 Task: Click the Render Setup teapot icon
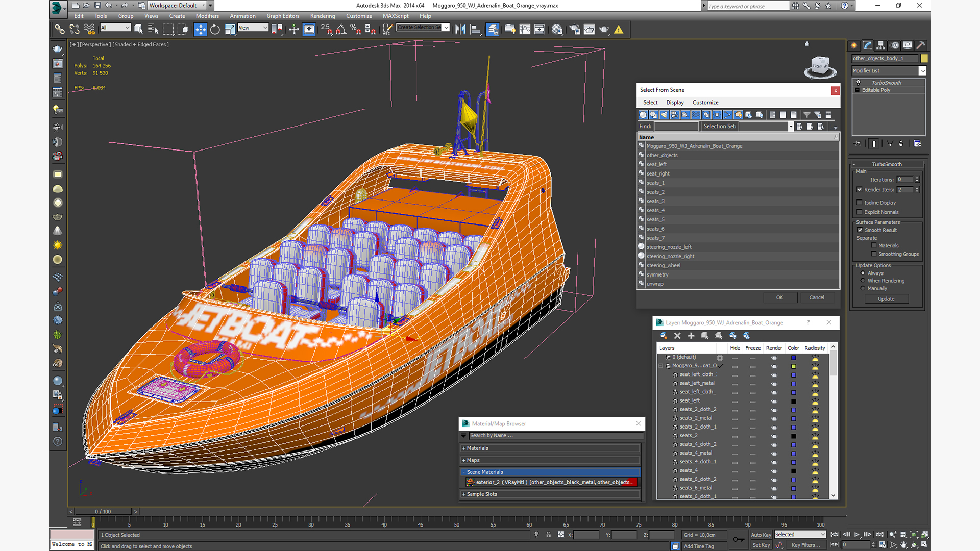click(575, 30)
